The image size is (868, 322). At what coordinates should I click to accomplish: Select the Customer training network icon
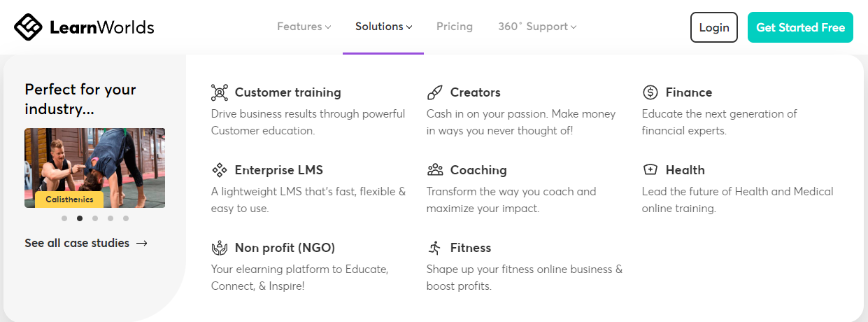tap(220, 92)
